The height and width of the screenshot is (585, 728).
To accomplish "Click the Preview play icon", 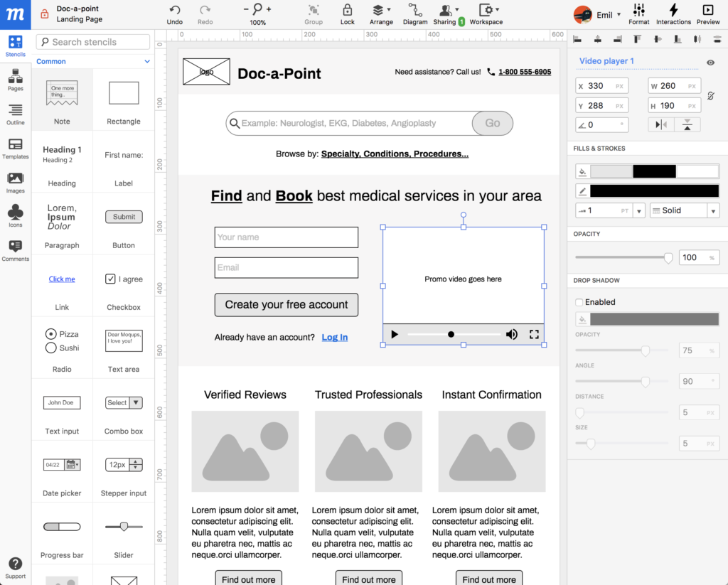I will 707,10.
